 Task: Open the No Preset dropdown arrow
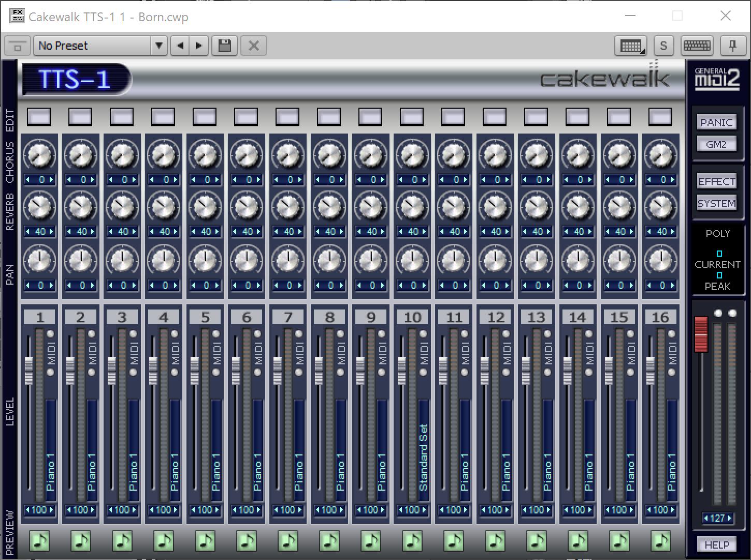159,46
